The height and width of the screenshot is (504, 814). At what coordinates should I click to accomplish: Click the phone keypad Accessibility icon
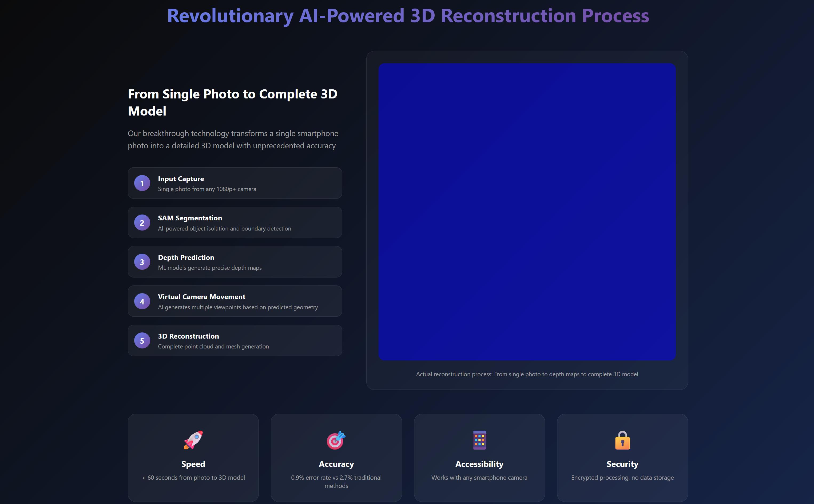coord(479,440)
